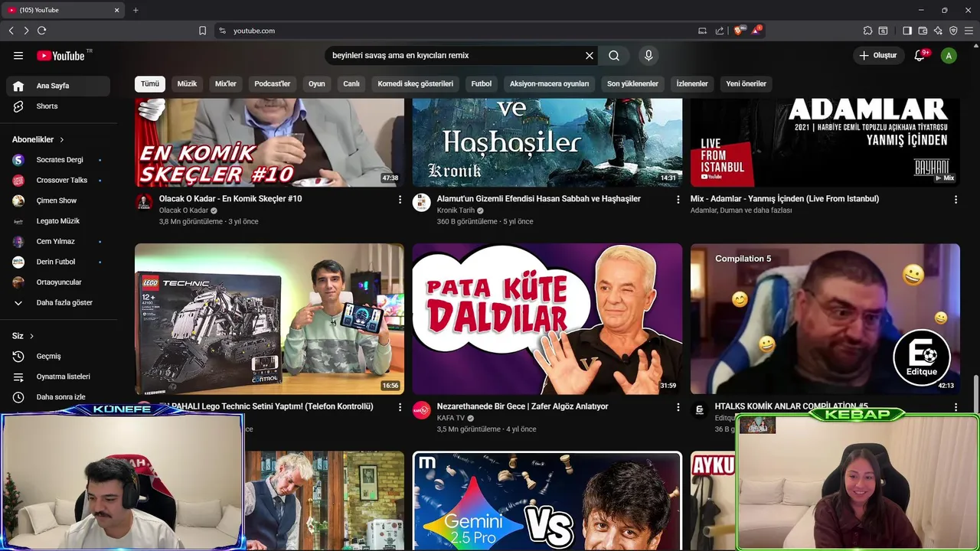Select the Müzik filter chip
Viewport: 980px width, 551px height.
tap(187, 83)
